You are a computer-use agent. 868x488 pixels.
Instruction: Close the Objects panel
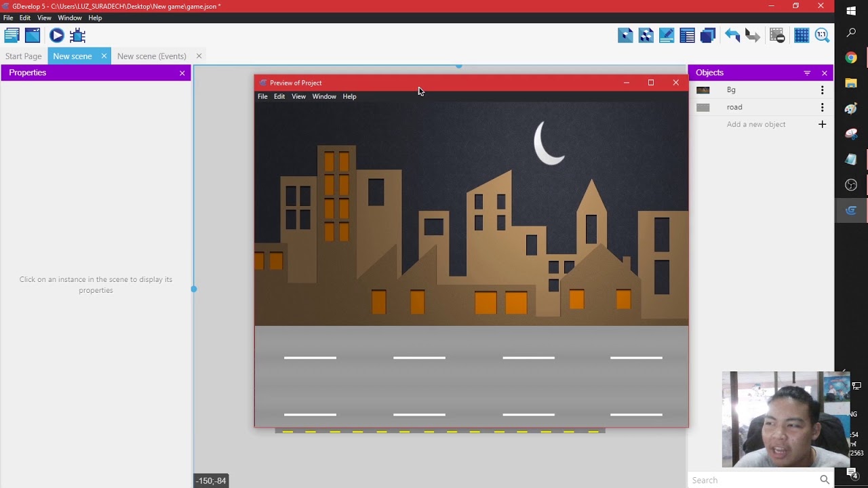coord(825,73)
